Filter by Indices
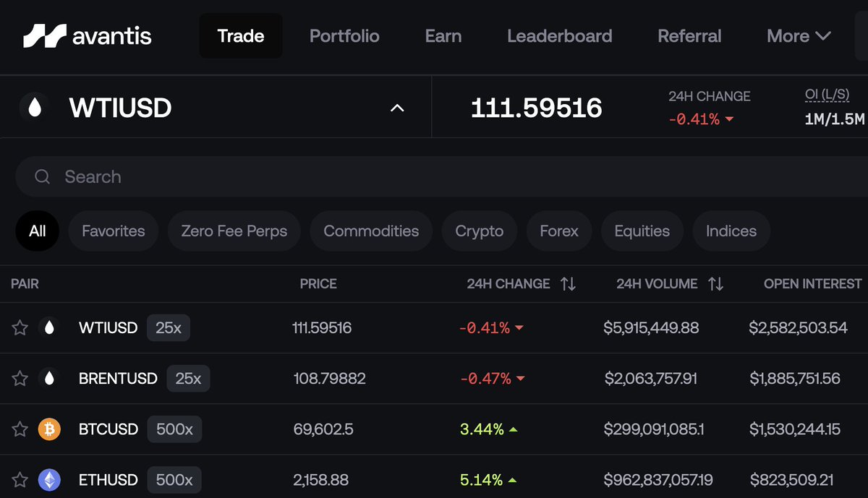Image resolution: width=868 pixels, height=498 pixels. coord(731,231)
